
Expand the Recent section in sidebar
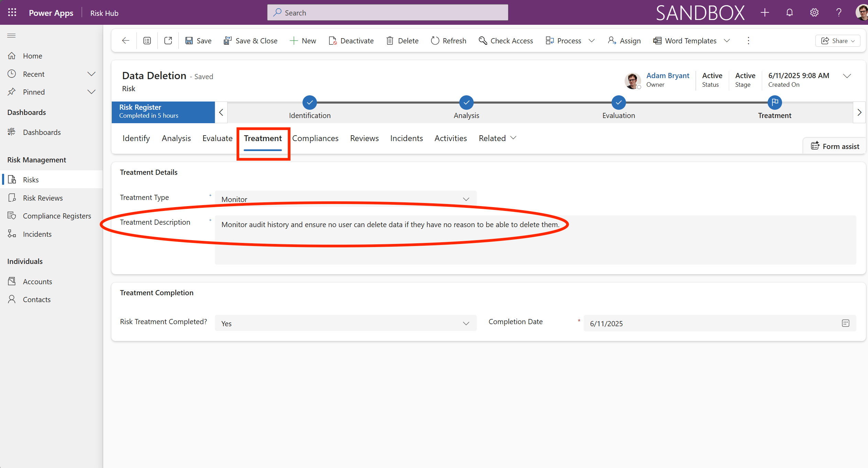[x=91, y=74]
